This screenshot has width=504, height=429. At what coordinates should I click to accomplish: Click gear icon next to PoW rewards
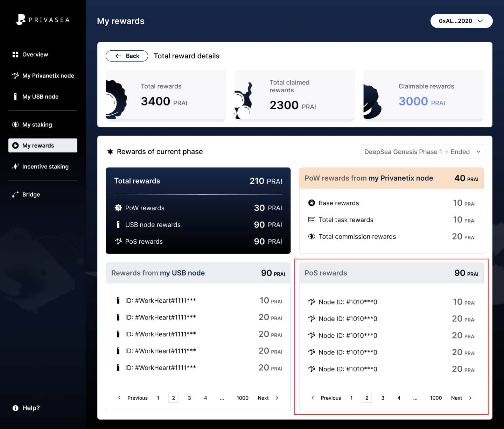[x=118, y=208]
